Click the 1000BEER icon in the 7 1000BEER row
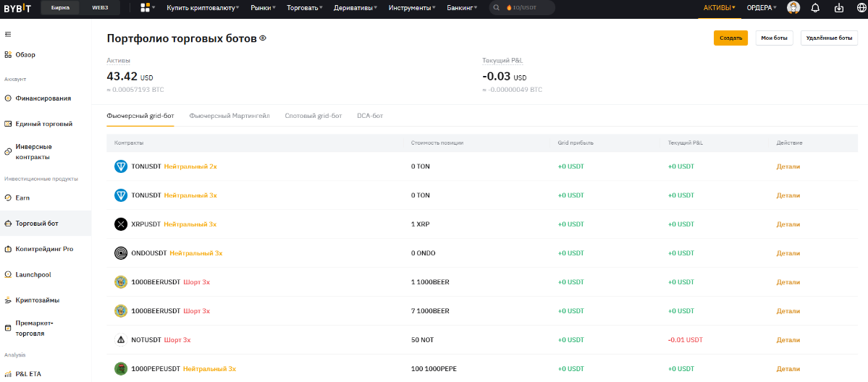The height and width of the screenshot is (382, 868). [x=121, y=310]
